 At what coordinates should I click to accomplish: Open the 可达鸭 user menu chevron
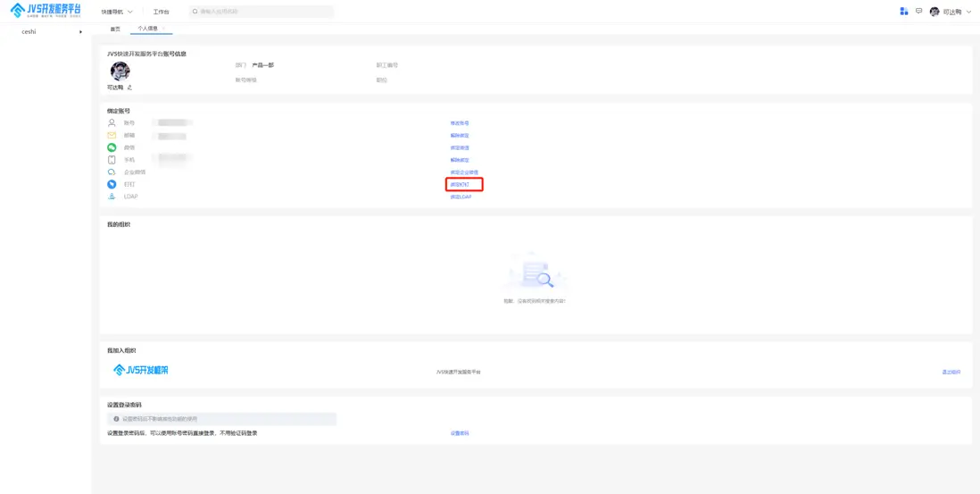point(968,12)
